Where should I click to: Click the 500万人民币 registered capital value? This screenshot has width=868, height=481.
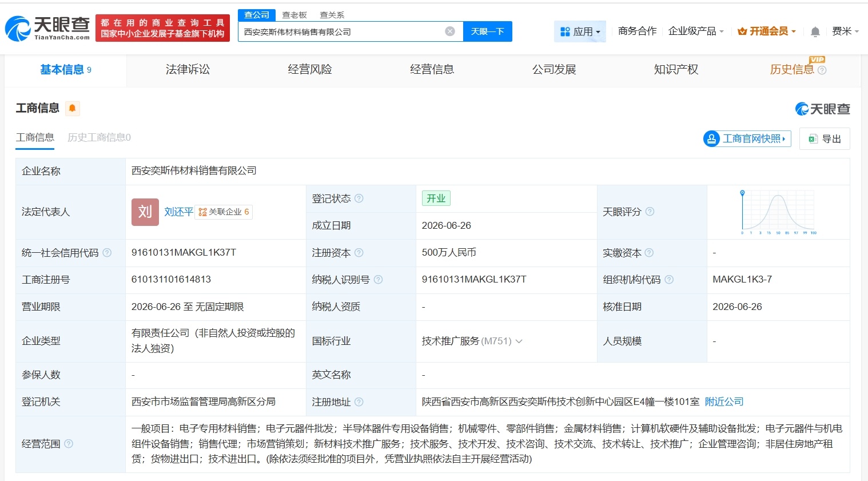[449, 253]
